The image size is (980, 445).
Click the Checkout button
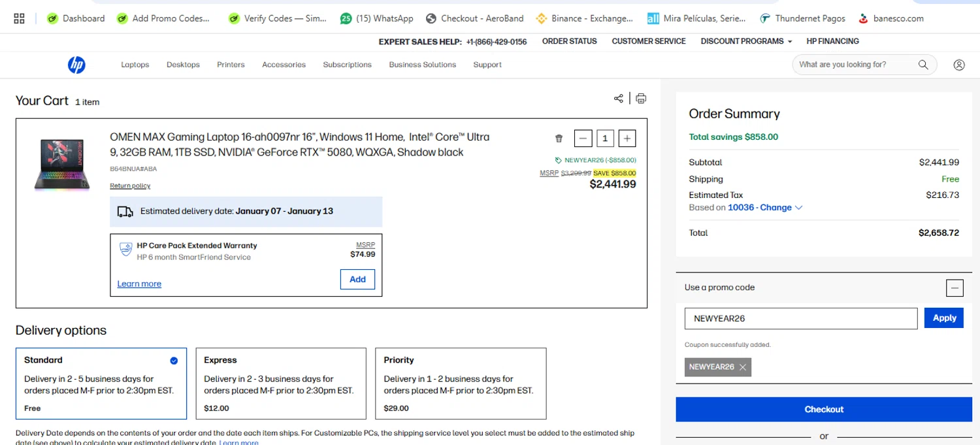click(824, 409)
